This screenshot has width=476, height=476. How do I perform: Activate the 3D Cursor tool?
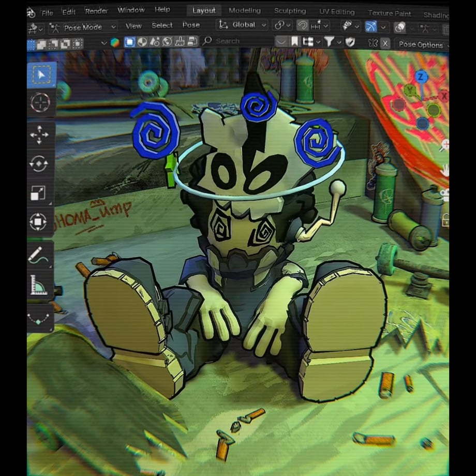[41, 102]
